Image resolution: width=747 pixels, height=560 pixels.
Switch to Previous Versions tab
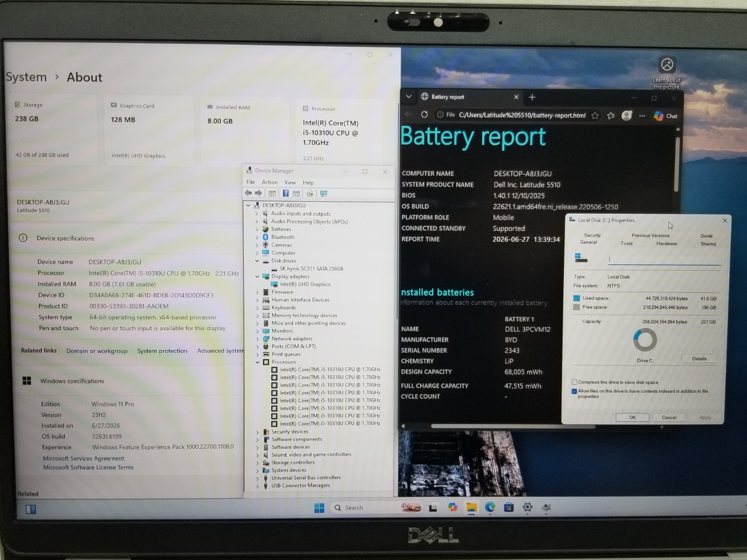(650, 236)
